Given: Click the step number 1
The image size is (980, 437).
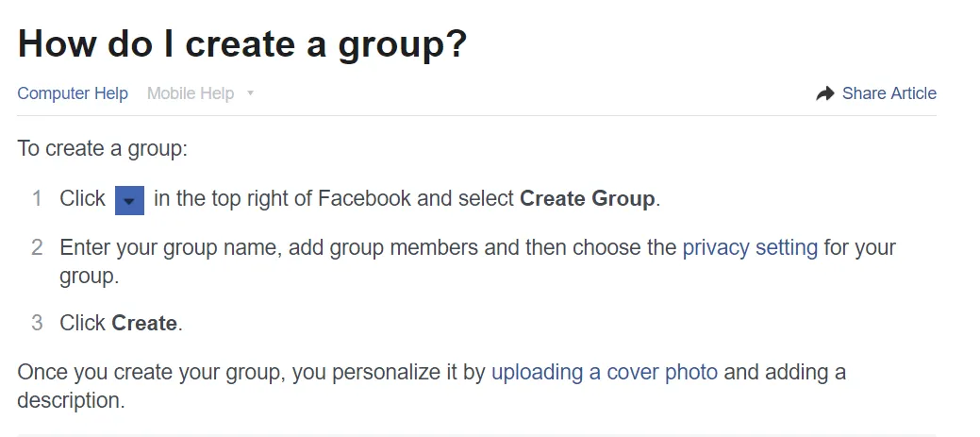Looking at the screenshot, I should pos(37,199).
